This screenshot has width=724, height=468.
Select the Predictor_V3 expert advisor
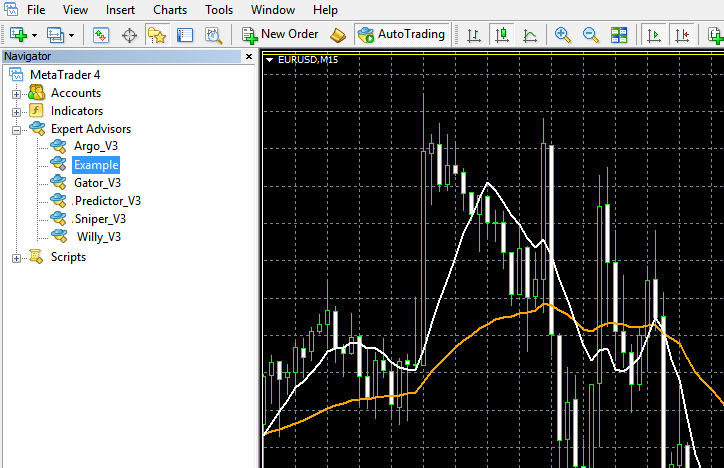point(107,201)
